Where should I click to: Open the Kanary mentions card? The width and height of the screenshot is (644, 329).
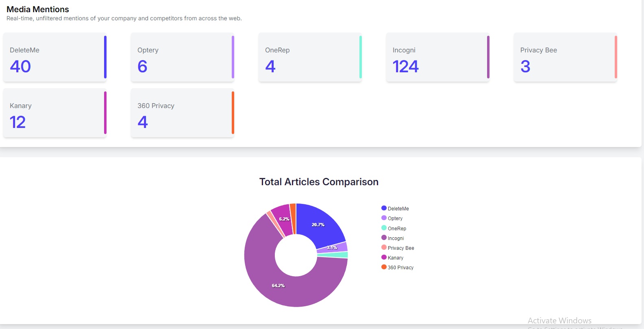(55, 113)
